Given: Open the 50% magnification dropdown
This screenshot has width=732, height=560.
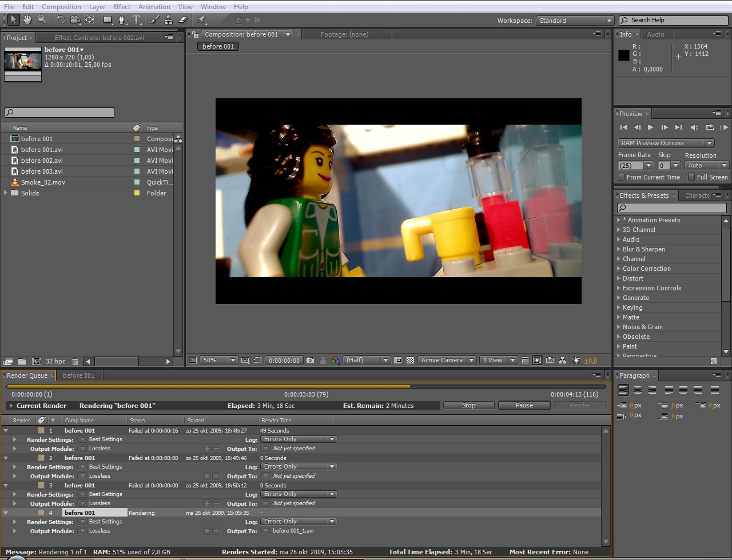Looking at the screenshot, I should [219, 361].
